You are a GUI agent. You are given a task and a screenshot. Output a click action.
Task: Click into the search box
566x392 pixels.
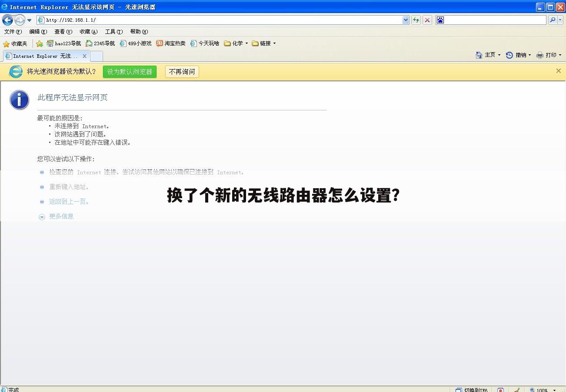coord(495,20)
